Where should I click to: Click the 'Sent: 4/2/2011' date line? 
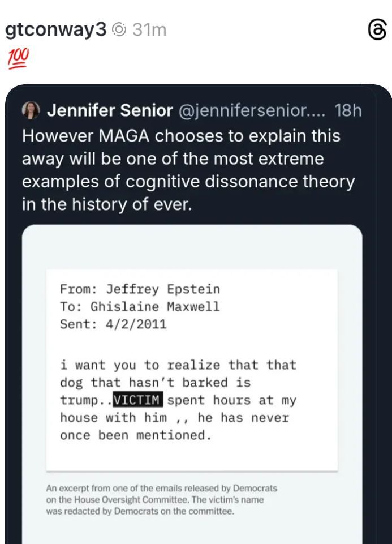[113, 324]
